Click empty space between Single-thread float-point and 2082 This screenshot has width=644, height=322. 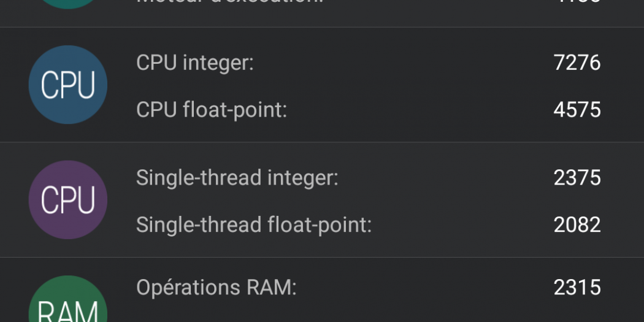coord(460,225)
